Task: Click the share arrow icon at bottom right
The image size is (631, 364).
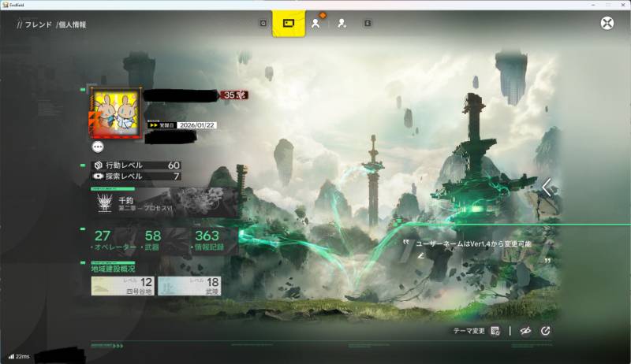Action: [x=545, y=331]
